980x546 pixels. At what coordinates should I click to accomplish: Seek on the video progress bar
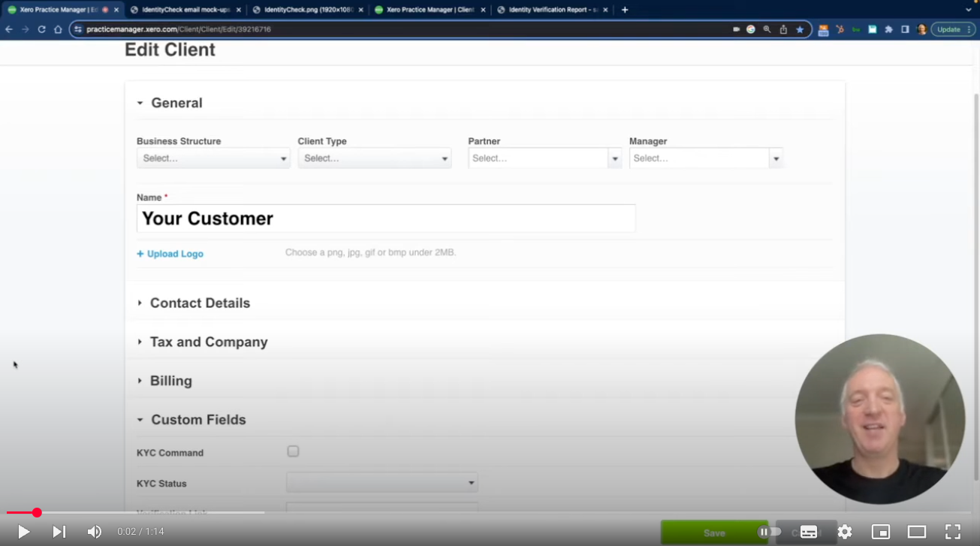click(490, 512)
